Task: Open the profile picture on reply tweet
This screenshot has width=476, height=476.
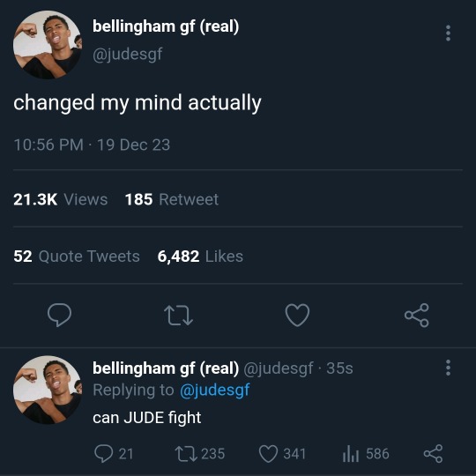Action: [x=48, y=390]
